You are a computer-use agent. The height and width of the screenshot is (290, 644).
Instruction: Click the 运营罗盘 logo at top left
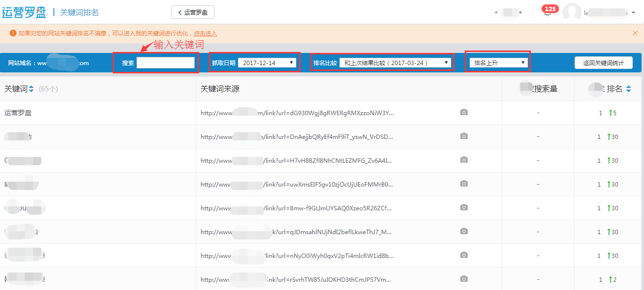(24, 12)
